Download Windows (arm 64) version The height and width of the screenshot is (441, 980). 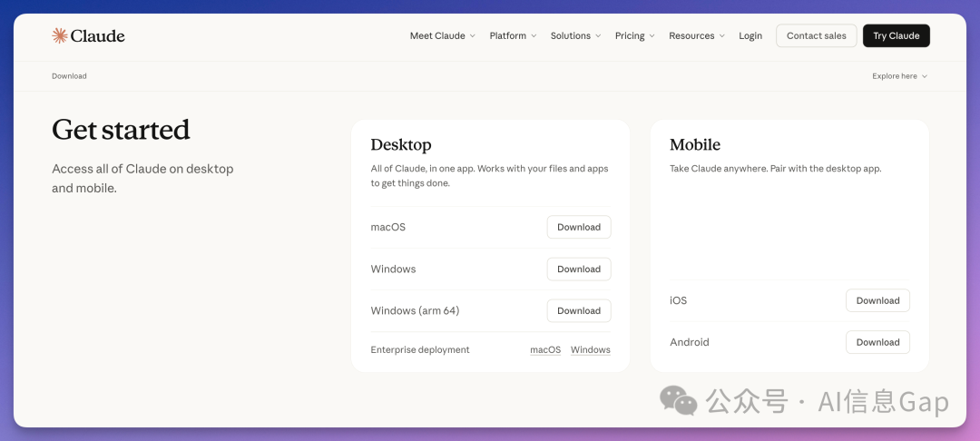(x=579, y=310)
